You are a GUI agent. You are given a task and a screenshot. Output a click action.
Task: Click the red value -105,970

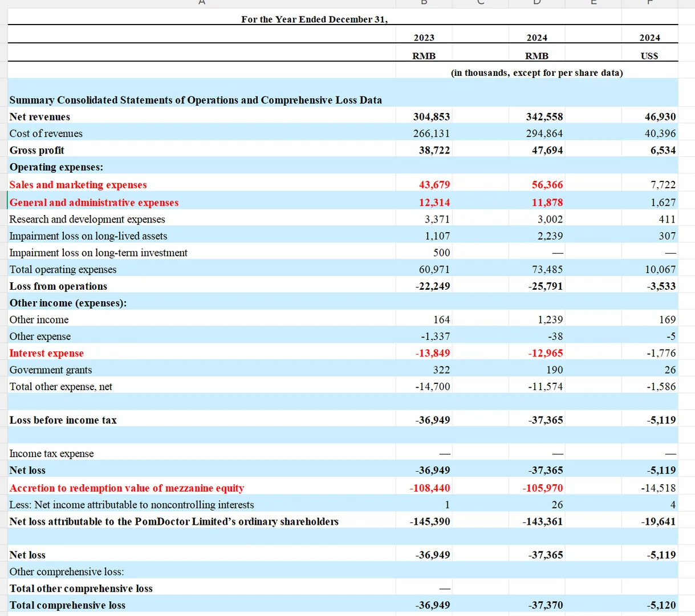point(543,488)
